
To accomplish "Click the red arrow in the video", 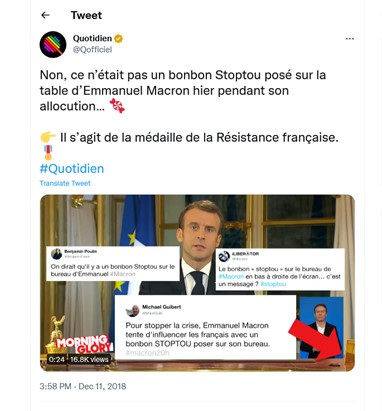I will click(x=317, y=337).
